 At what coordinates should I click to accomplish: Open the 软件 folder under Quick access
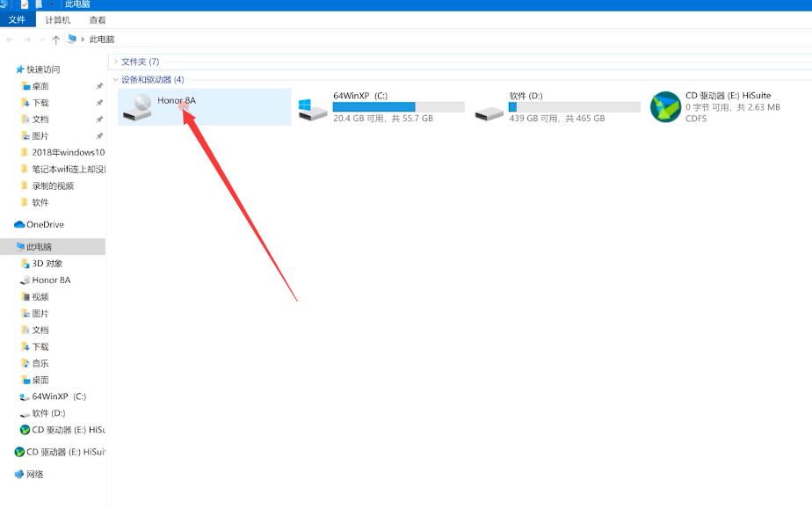[34, 202]
